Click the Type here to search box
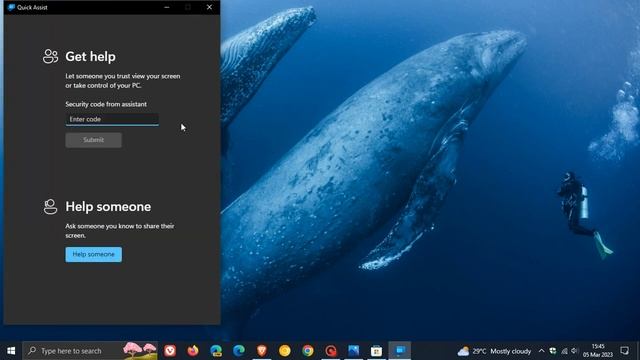The width and height of the screenshot is (640, 360). click(x=90, y=351)
